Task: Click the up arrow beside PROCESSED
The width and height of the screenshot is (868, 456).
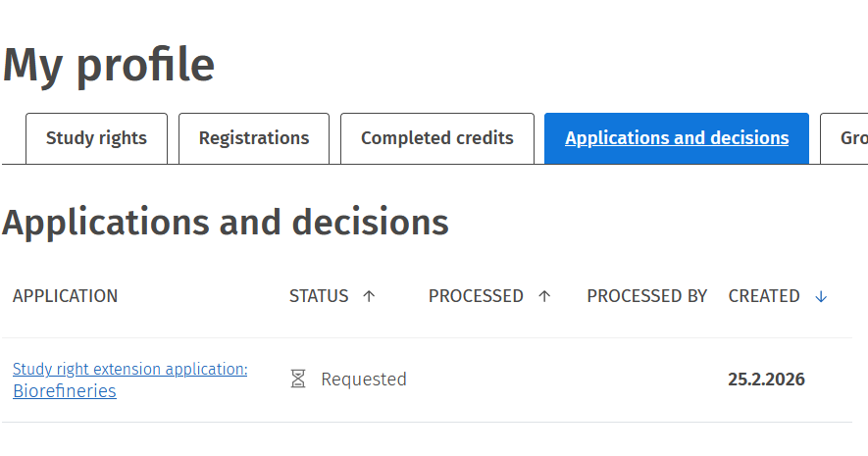Action: [x=544, y=296]
